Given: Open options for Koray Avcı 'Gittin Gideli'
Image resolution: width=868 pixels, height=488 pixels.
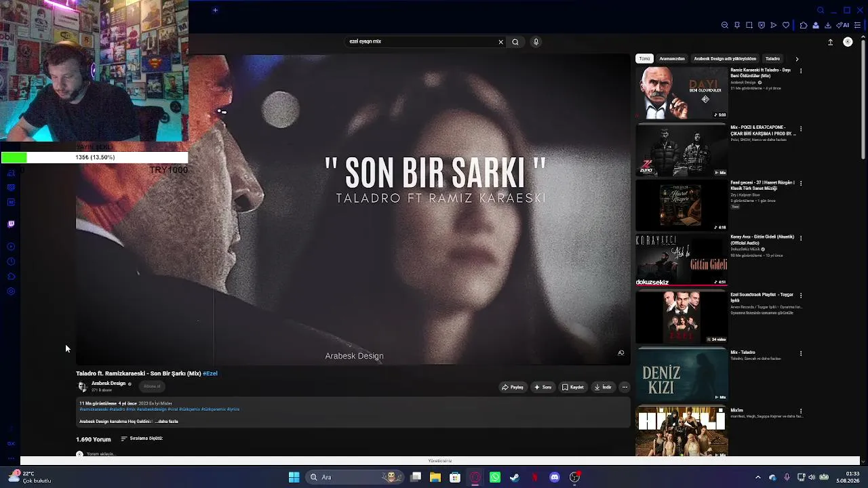Looking at the screenshot, I should (801, 238).
